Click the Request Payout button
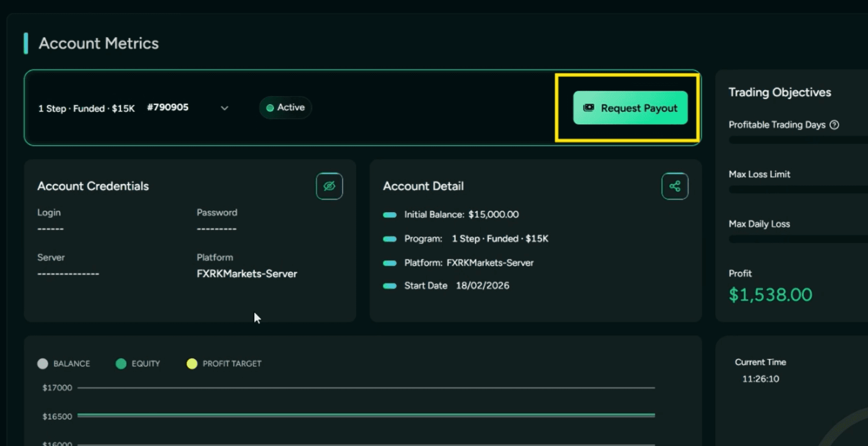The image size is (868, 446). [630, 108]
